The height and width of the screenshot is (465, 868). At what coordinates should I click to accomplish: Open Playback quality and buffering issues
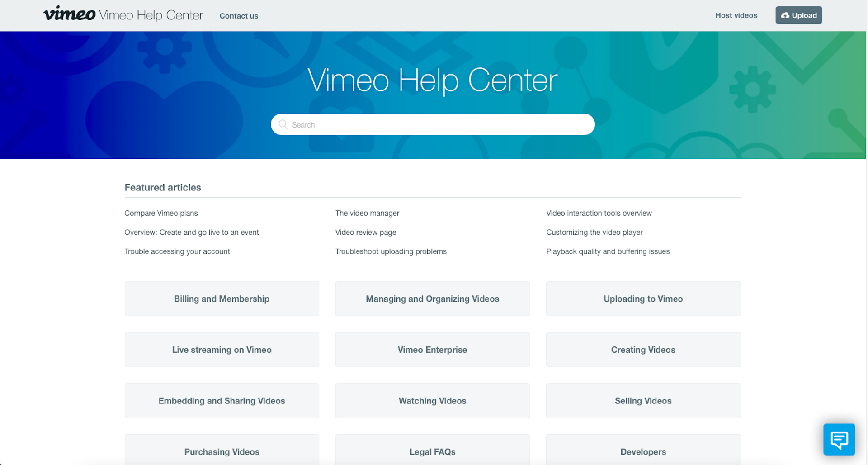point(608,251)
